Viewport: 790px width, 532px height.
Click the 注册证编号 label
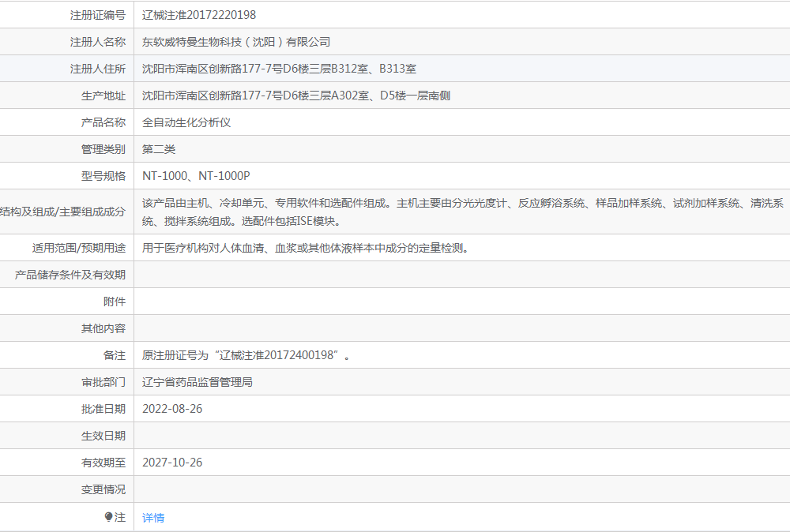pyautogui.click(x=98, y=15)
